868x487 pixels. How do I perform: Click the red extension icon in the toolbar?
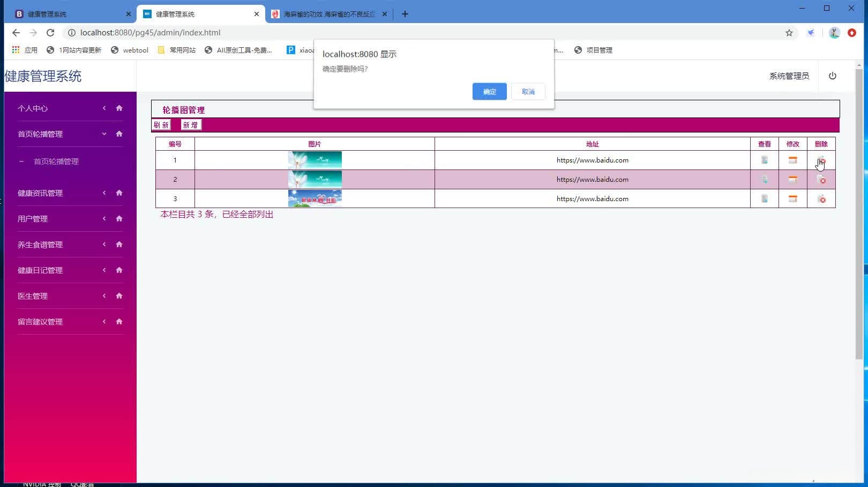[852, 33]
